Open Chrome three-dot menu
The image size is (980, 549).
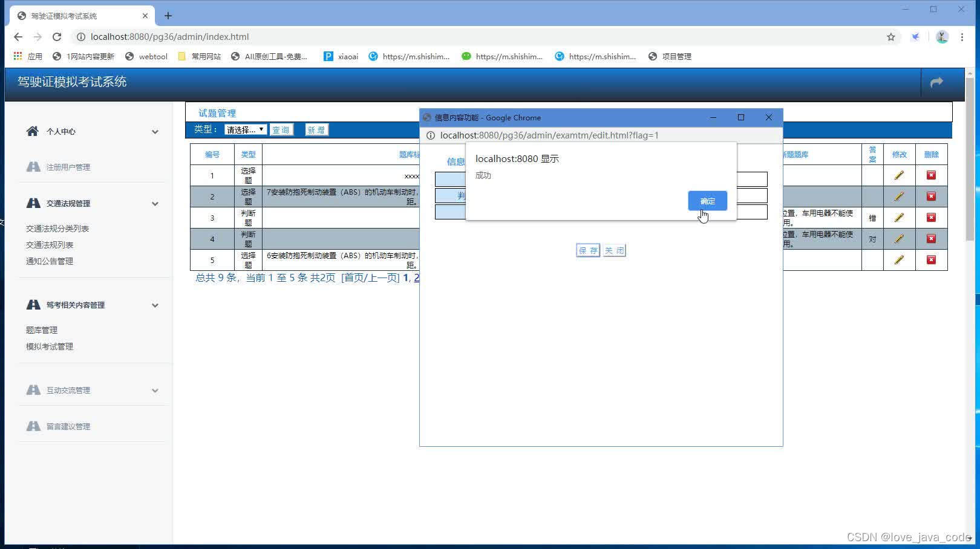962,37
